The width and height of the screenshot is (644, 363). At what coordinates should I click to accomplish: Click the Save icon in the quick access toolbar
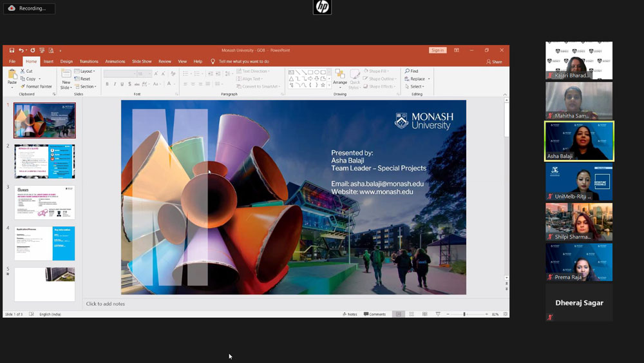coord(12,50)
